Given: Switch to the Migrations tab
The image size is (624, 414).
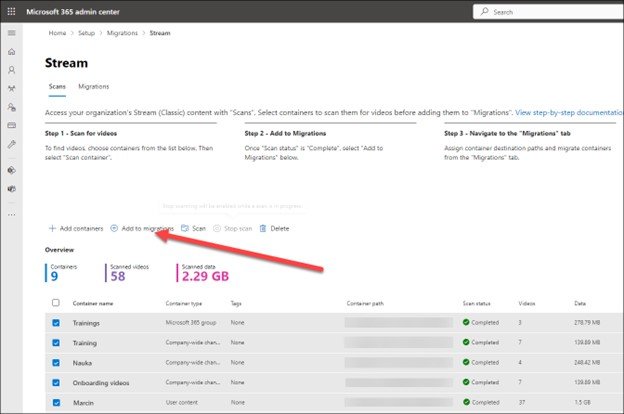Looking at the screenshot, I should click(93, 87).
